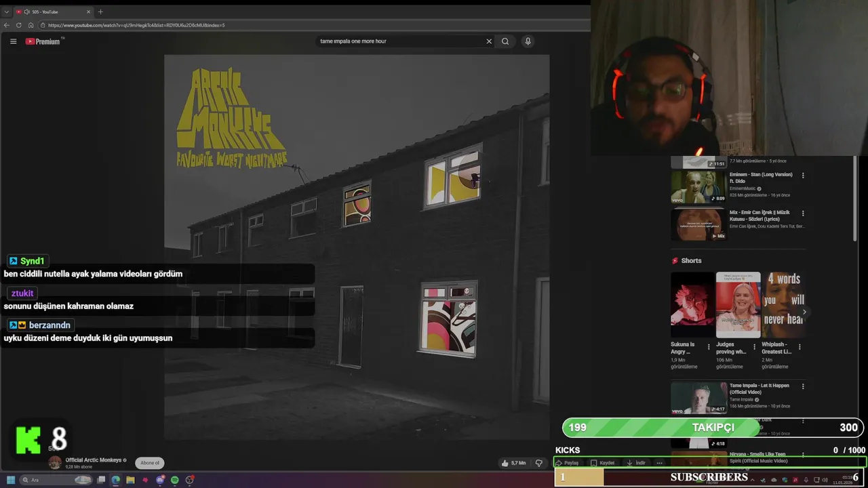
Task: Open the Judges proving short thumbnail
Action: pyautogui.click(x=738, y=305)
